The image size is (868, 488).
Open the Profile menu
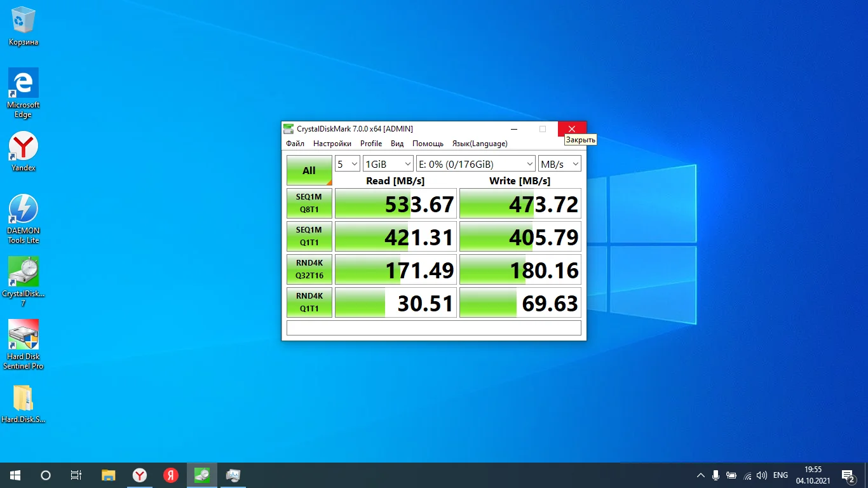point(371,144)
